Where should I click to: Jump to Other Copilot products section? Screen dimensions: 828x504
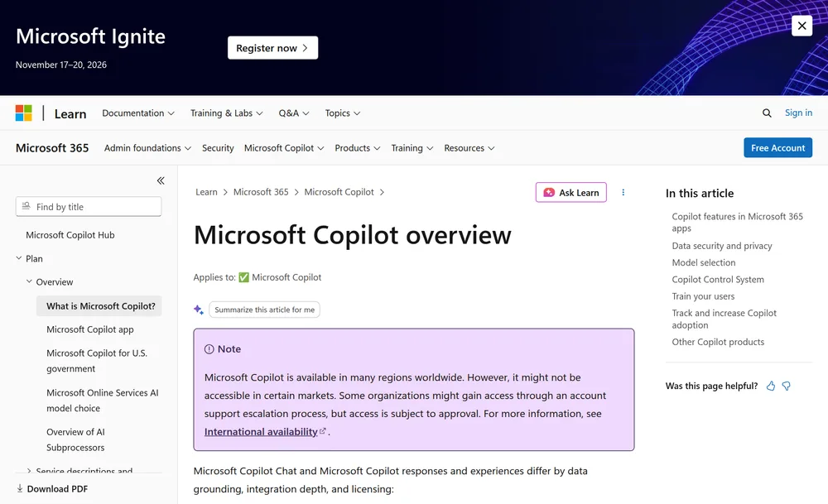click(718, 342)
